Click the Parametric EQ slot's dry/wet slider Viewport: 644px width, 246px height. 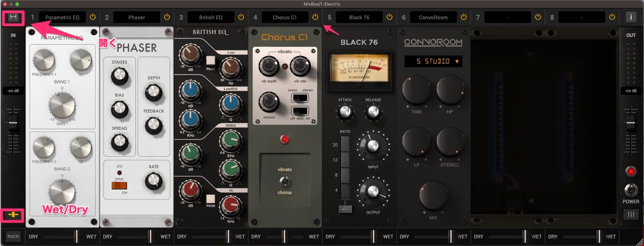point(61,236)
